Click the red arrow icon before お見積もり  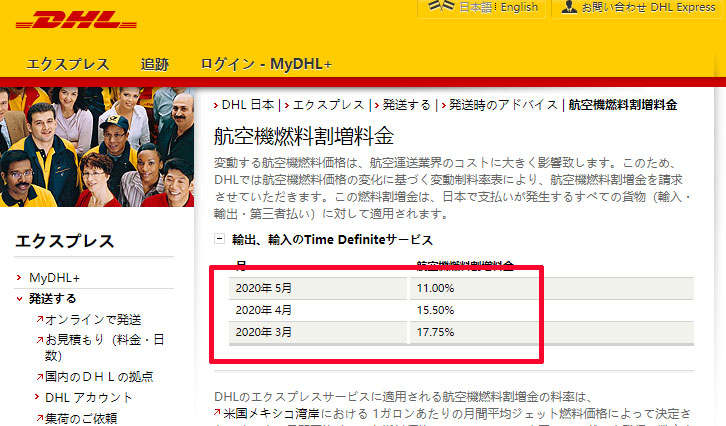tap(40, 340)
